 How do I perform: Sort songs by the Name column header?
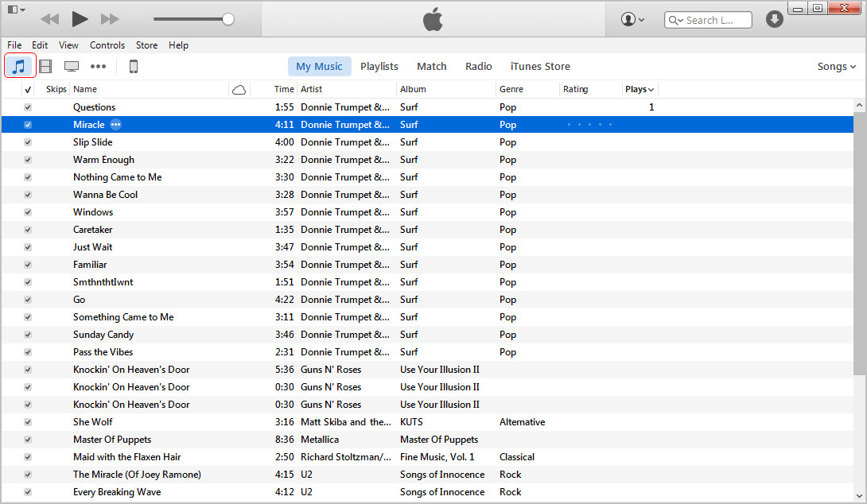[x=85, y=89]
